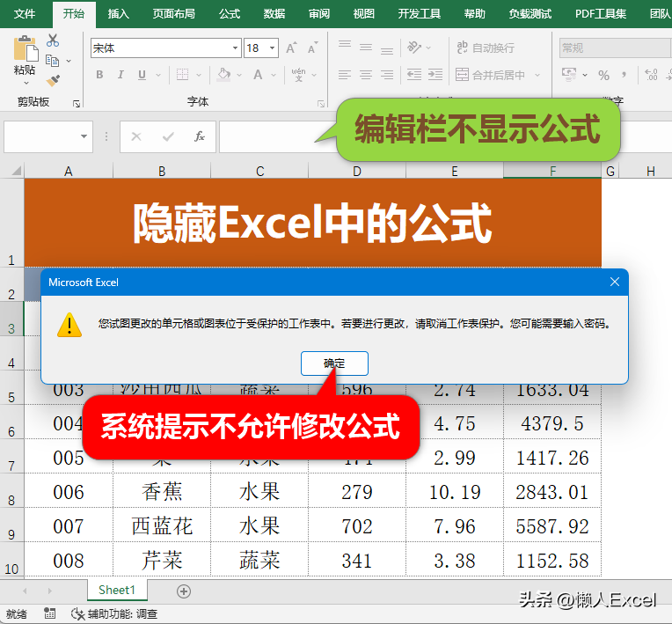672x624 pixels.
Task: Click the Orientation text rotation icon
Action: pos(414,48)
